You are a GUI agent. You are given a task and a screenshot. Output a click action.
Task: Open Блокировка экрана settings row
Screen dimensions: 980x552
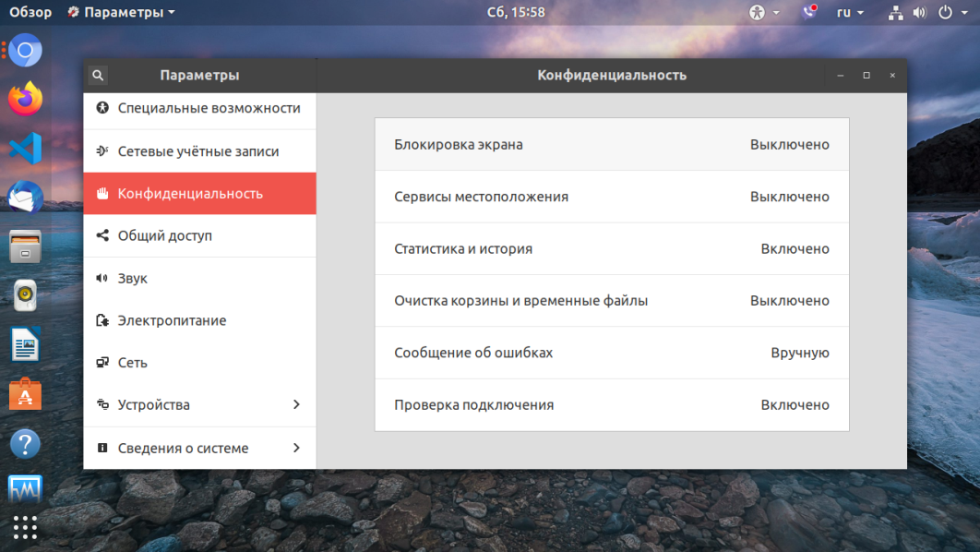tap(612, 144)
